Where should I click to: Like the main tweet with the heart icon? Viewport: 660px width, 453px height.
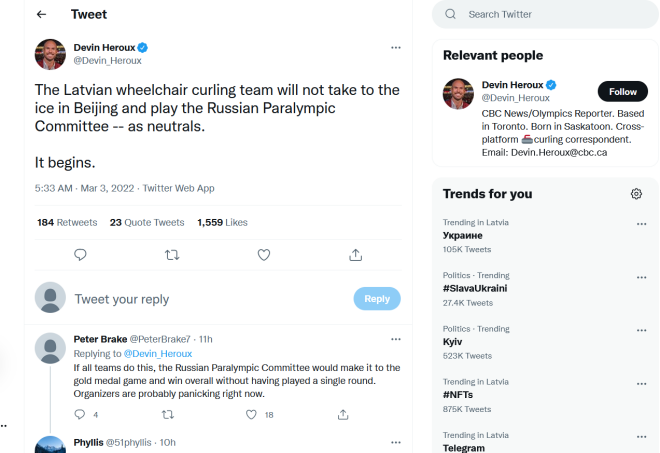(x=264, y=255)
